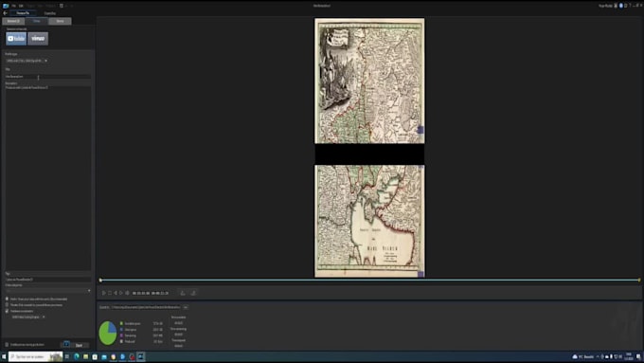Screen dimensions: 644x363
Task: Click the drive space pie chart
Action: pos(108,333)
